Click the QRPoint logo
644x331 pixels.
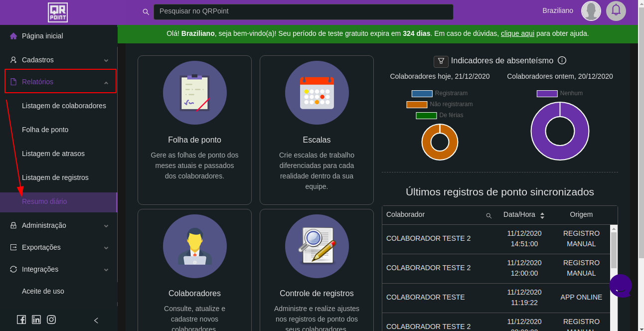coord(58,12)
